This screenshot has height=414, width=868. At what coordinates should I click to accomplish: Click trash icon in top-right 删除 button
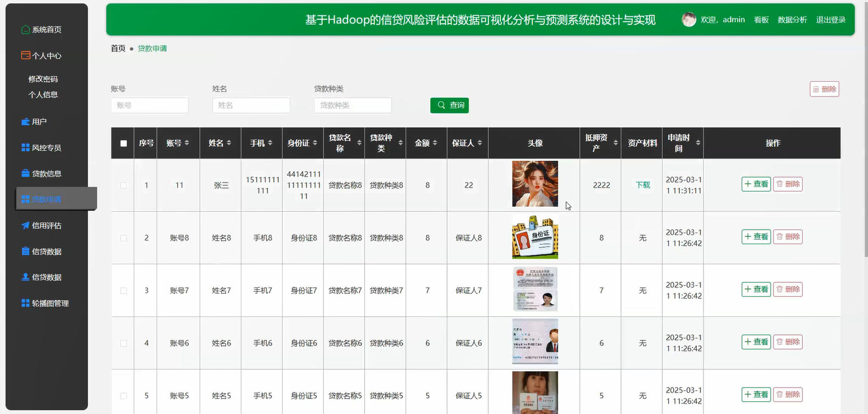click(816, 89)
